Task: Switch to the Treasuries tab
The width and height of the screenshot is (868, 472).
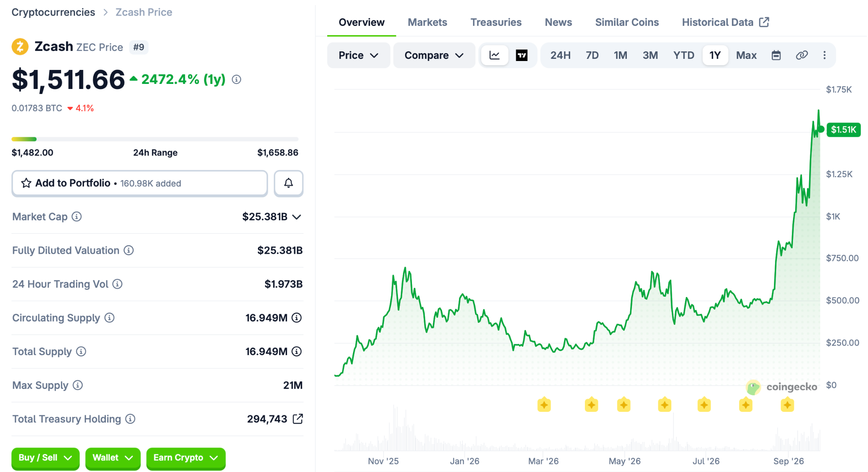Action: 496,22
